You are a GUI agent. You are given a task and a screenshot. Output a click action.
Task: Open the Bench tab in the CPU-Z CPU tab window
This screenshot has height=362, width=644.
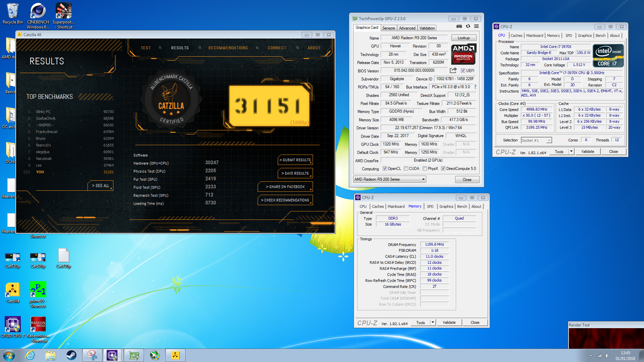tap(600, 36)
